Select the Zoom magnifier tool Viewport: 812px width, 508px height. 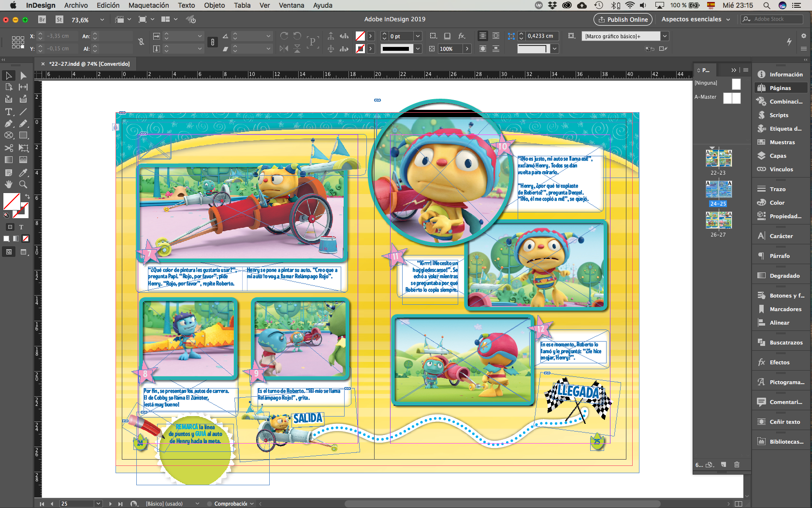23,184
